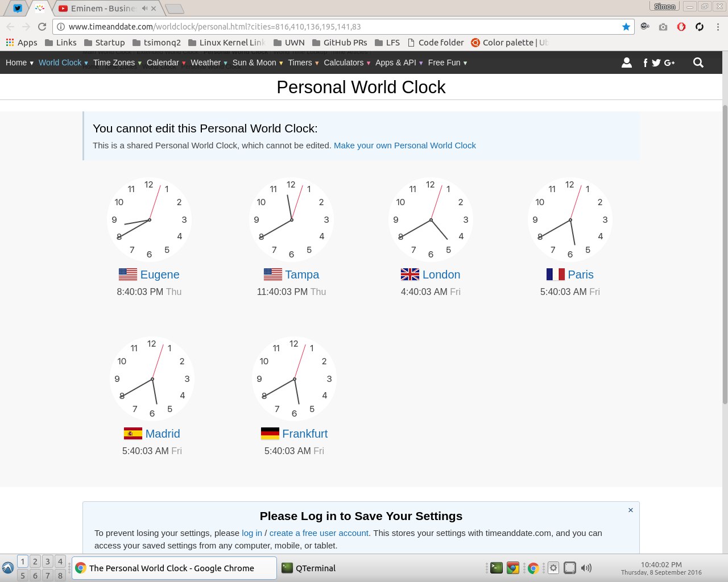Expand the Time Zones menu
Viewport: 728px width, 582px height.
(x=117, y=63)
